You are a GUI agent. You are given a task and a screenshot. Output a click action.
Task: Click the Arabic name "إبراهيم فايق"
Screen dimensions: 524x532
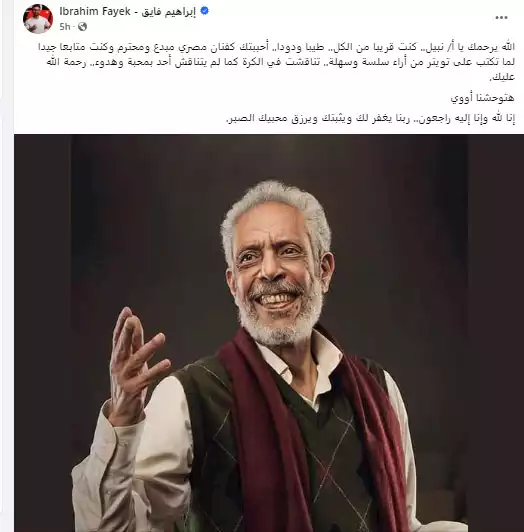(x=168, y=12)
